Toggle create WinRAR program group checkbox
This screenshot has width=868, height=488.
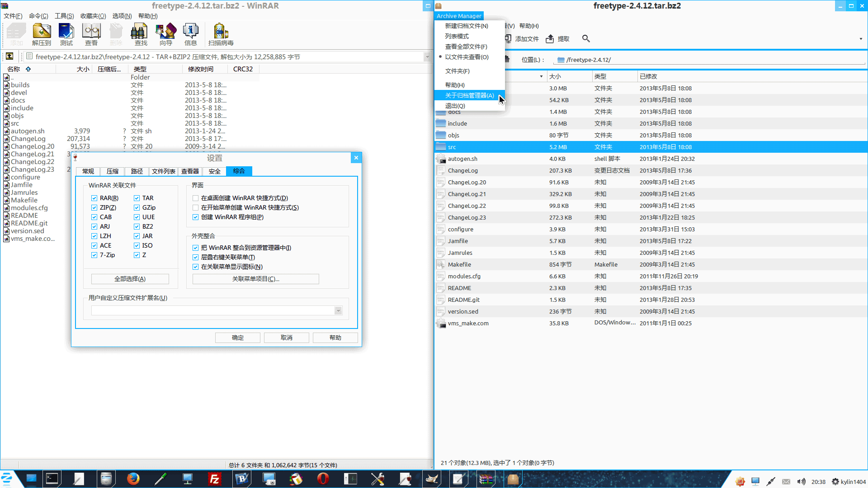coord(195,217)
